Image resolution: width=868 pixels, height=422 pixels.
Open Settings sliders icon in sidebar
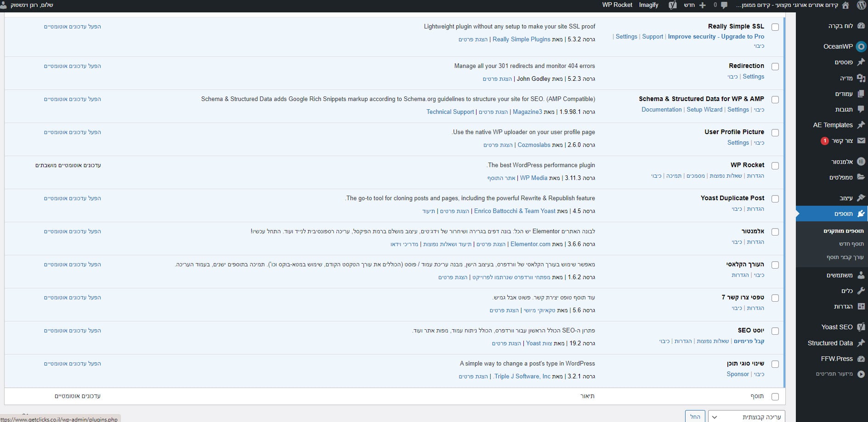click(x=861, y=306)
